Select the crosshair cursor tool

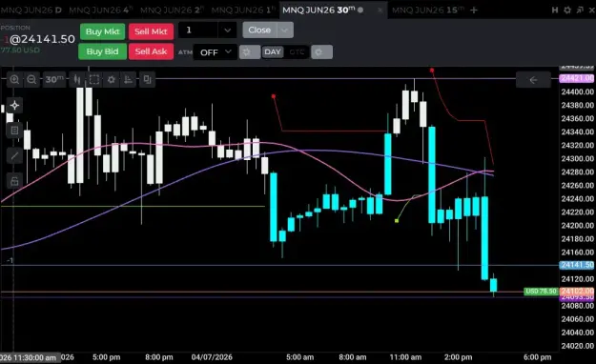tap(14, 105)
